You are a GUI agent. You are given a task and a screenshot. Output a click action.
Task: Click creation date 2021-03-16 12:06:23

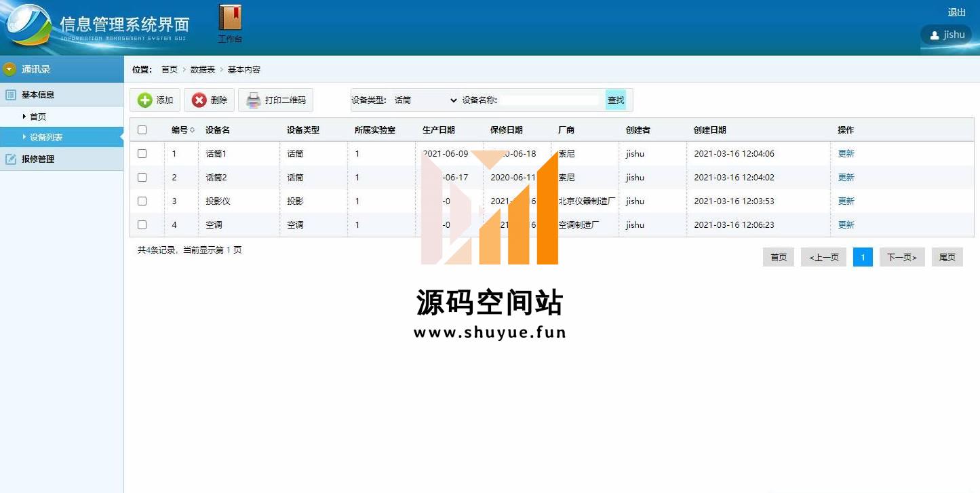(x=734, y=225)
